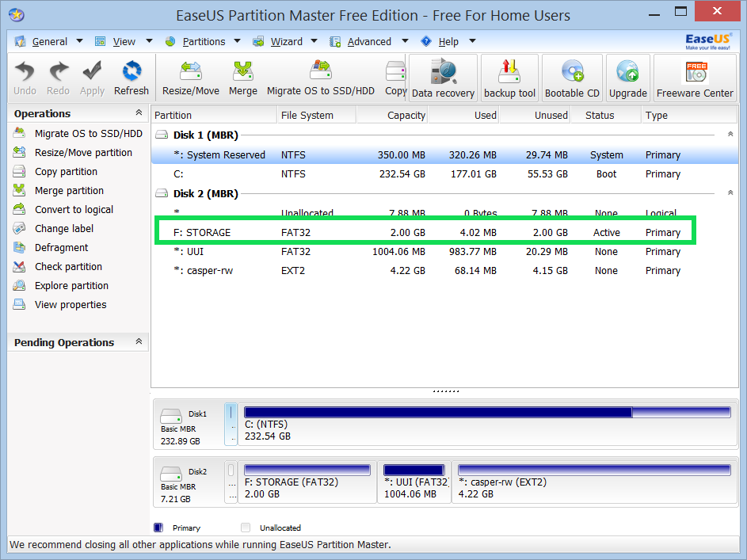Collapse the Operations panel

pos(139,112)
